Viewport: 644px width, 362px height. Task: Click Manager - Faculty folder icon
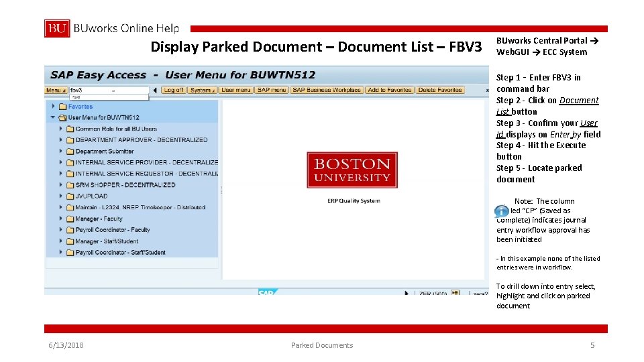(x=70, y=219)
